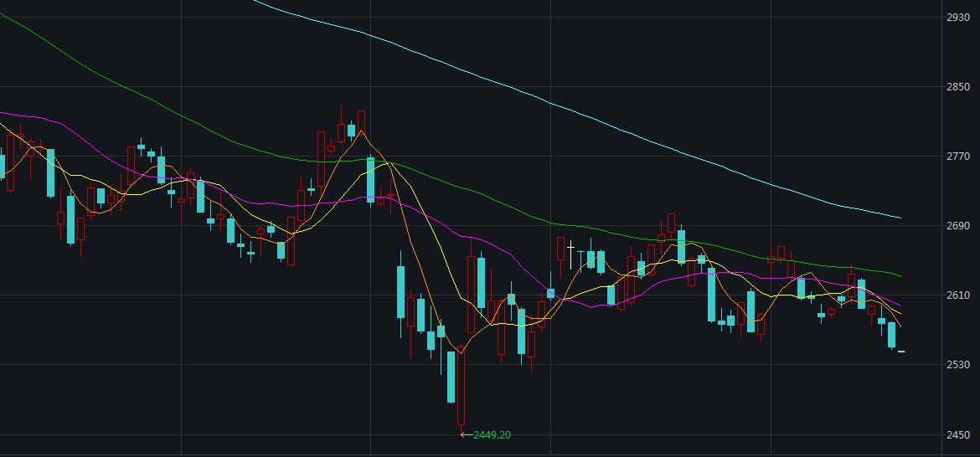Click the highest red candle at the chart peak

pyautogui.click(x=361, y=121)
